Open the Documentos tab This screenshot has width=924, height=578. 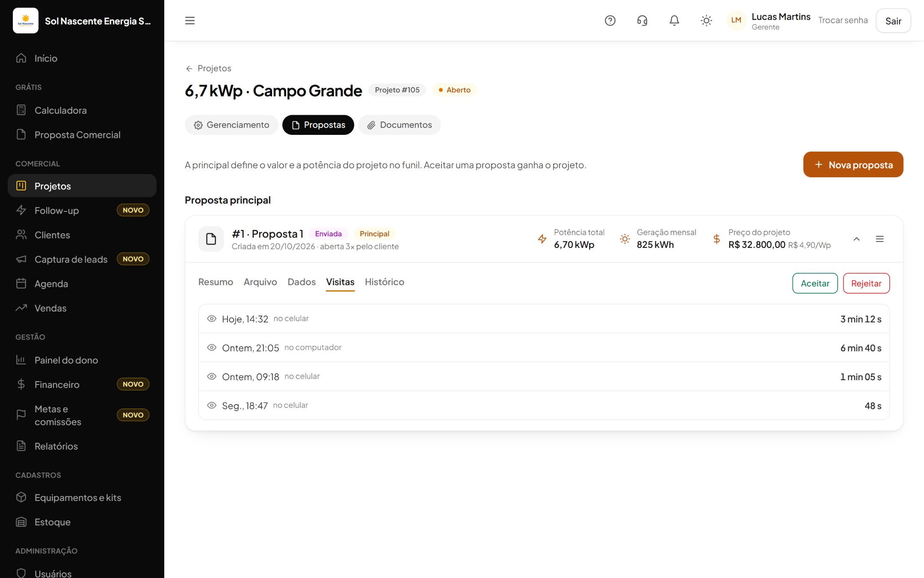point(399,125)
